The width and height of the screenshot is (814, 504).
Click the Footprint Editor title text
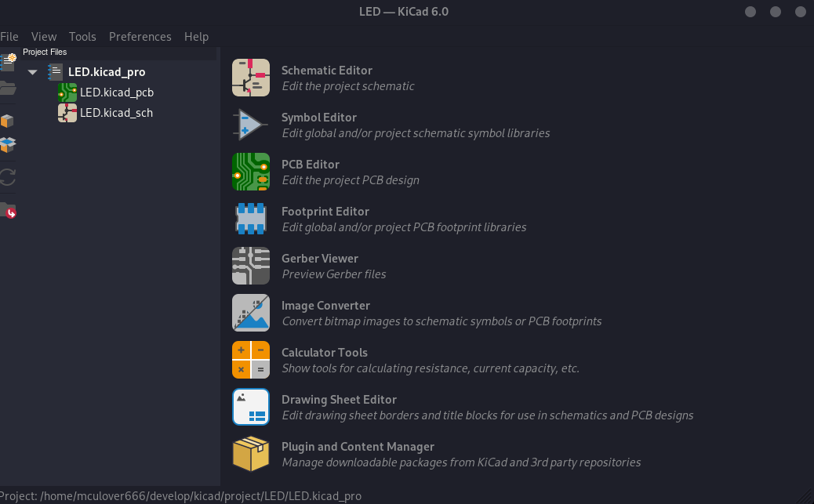[325, 212]
